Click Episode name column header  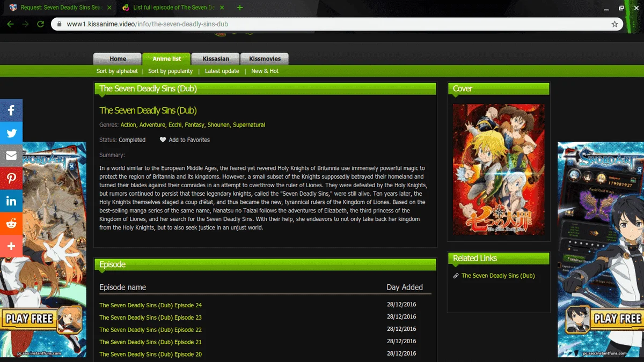click(122, 287)
